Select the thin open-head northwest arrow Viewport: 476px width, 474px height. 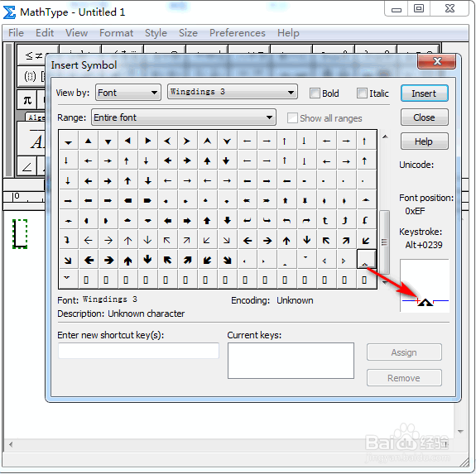pos(167,240)
